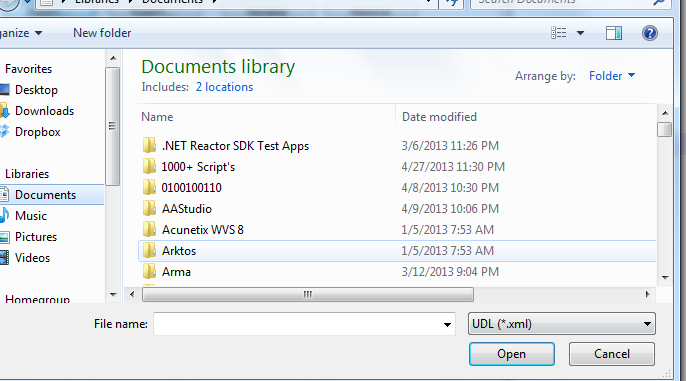Click the Libraries heading in sidebar
Image resolution: width=686 pixels, height=381 pixels.
[27, 174]
